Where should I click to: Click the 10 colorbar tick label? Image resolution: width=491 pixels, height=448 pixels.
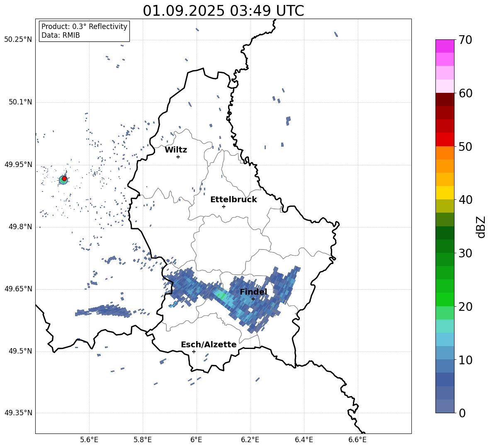coord(465,360)
